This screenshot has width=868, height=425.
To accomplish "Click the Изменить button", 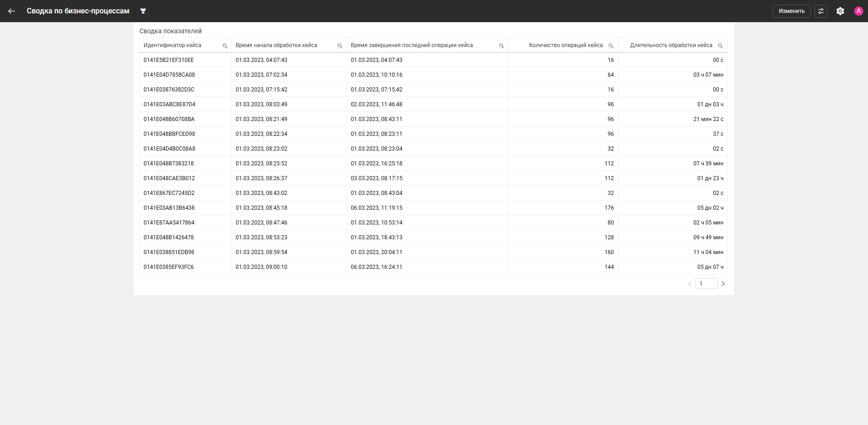I will click(x=792, y=11).
